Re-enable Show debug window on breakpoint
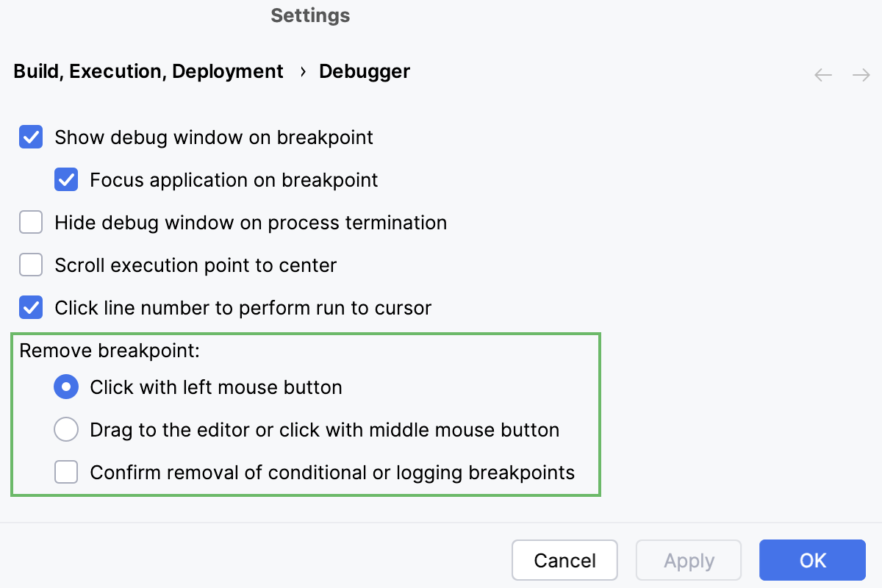This screenshot has width=882, height=588. [x=31, y=137]
